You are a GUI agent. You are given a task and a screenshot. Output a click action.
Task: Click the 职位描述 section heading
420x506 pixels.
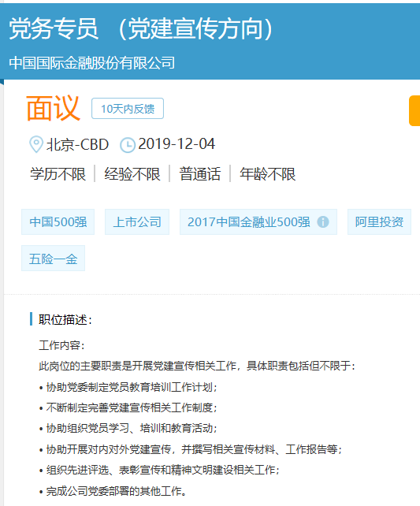(65, 320)
